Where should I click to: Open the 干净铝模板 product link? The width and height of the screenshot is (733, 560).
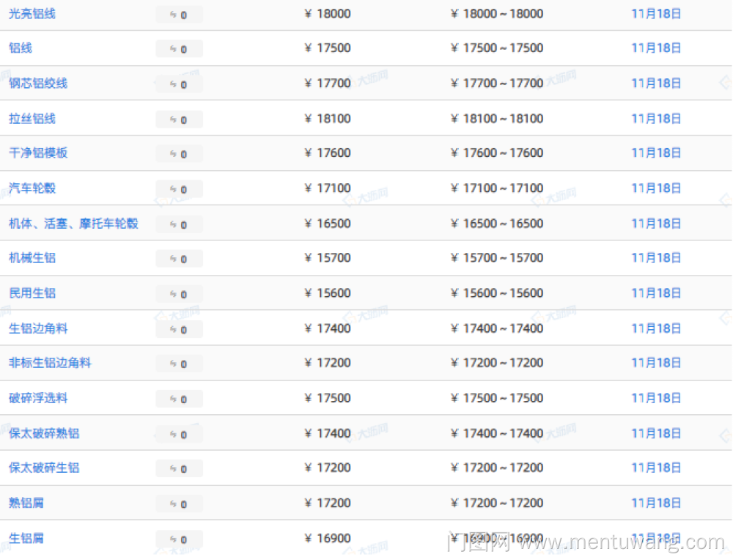click(38, 153)
